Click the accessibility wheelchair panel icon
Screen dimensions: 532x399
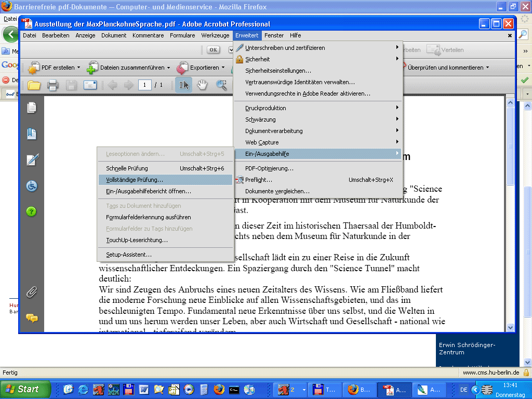pyautogui.click(x=32, y=186)
